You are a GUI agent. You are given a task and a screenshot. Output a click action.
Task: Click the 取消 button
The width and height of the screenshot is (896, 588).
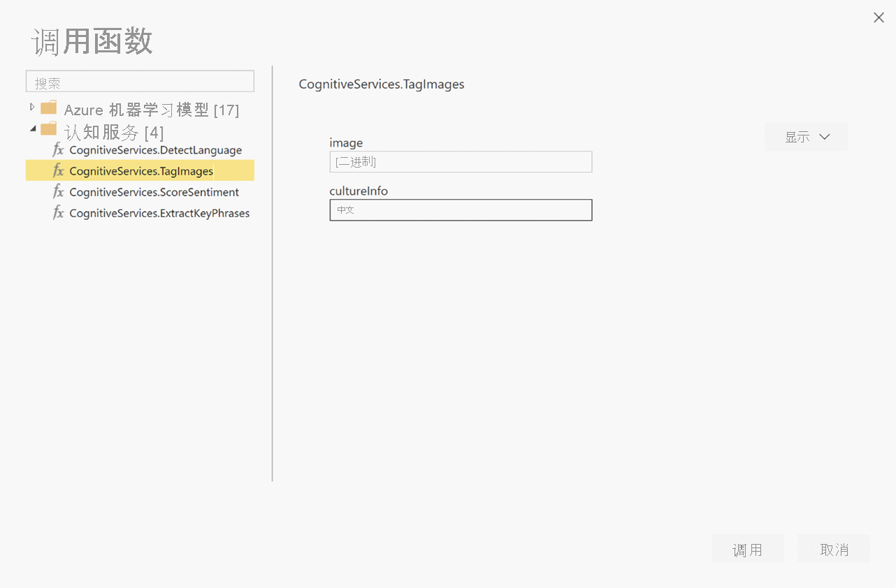pos(834,549)
